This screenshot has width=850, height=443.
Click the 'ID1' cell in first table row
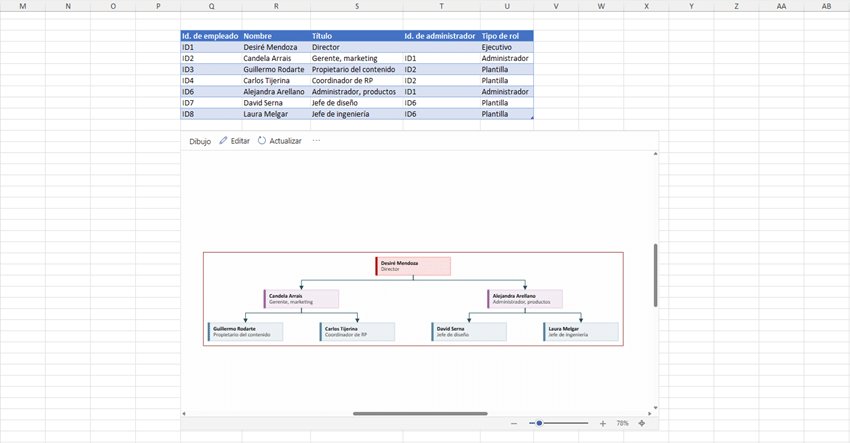pos(211,47)
